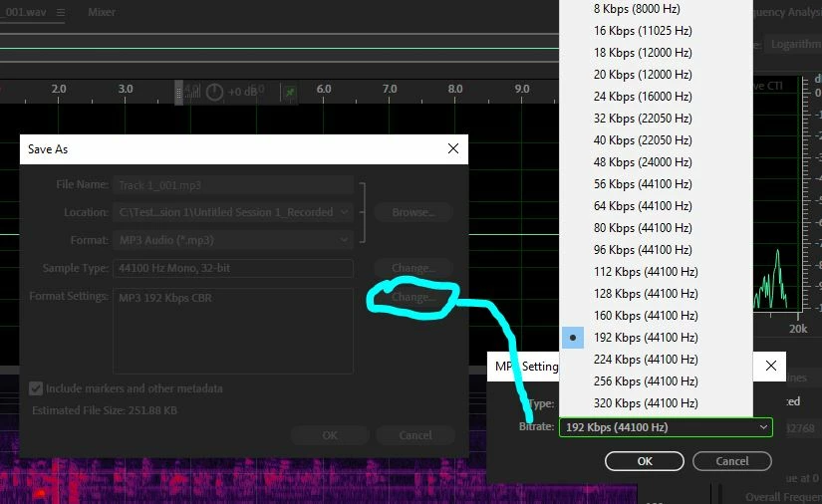Select 320 Kbps (44100 Hz) bitrate
This screenshot has height=504, width=822.
pos(657,403)
